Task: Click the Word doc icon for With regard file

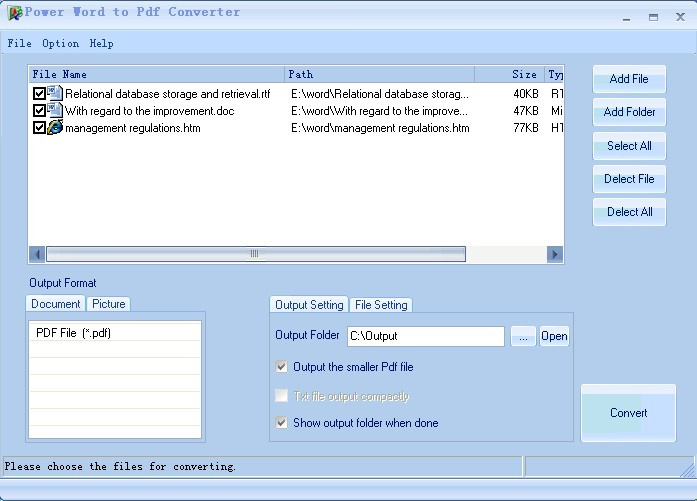Action: click(55, 110)
